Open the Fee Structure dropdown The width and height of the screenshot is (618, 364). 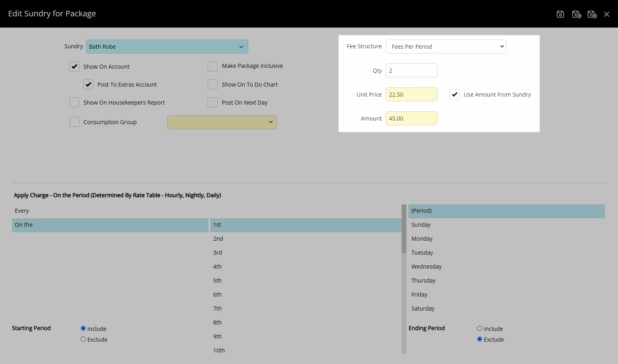coord(446,46)
